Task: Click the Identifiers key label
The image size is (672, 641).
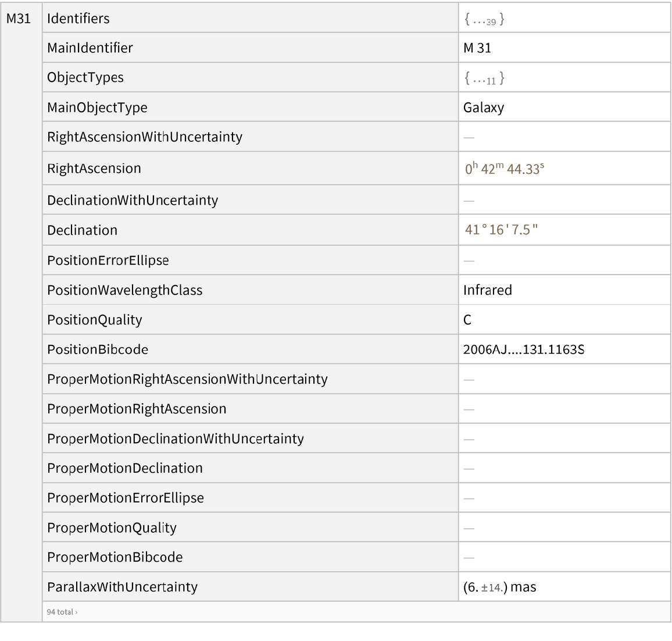Action: click(x=78, y=19)
